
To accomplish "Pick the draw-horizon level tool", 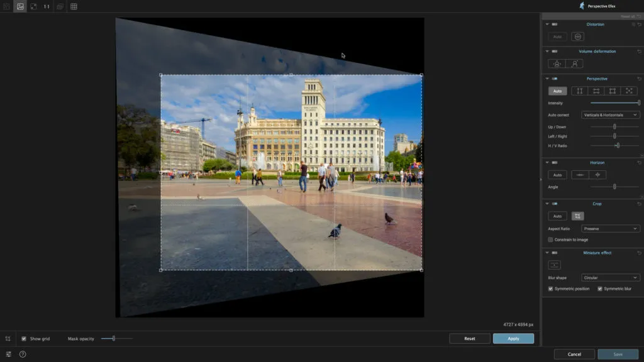I will click(x=580, y=175).
